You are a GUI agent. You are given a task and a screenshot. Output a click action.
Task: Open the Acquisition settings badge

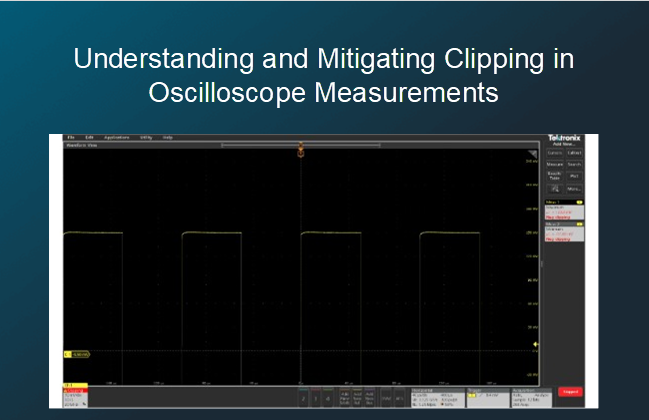(x=530, y=393)
